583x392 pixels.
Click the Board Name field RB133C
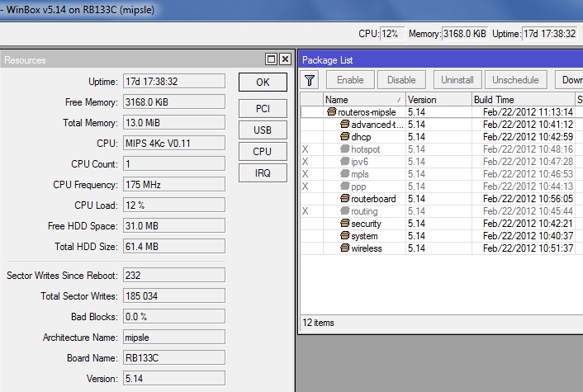click(174, 358)
